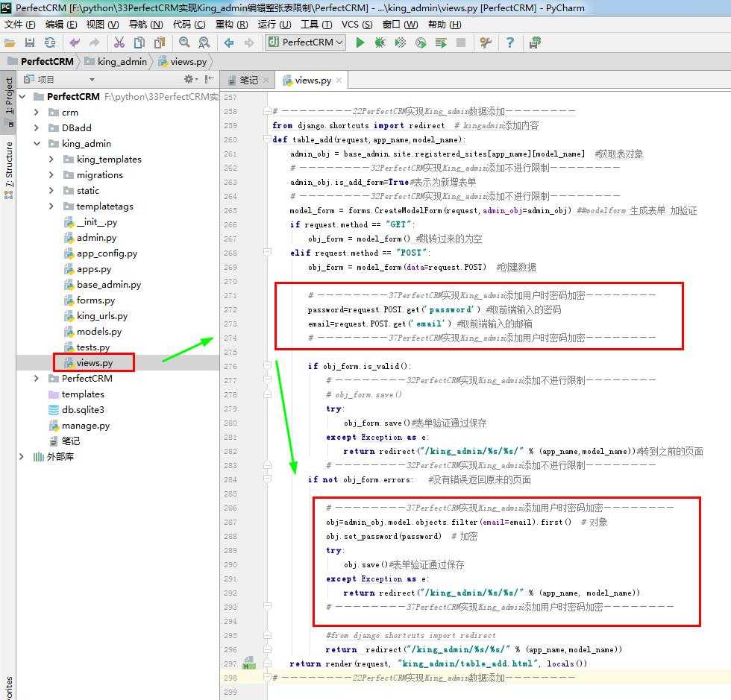Click the Find magnifier icon

click(x=184, y=43)
